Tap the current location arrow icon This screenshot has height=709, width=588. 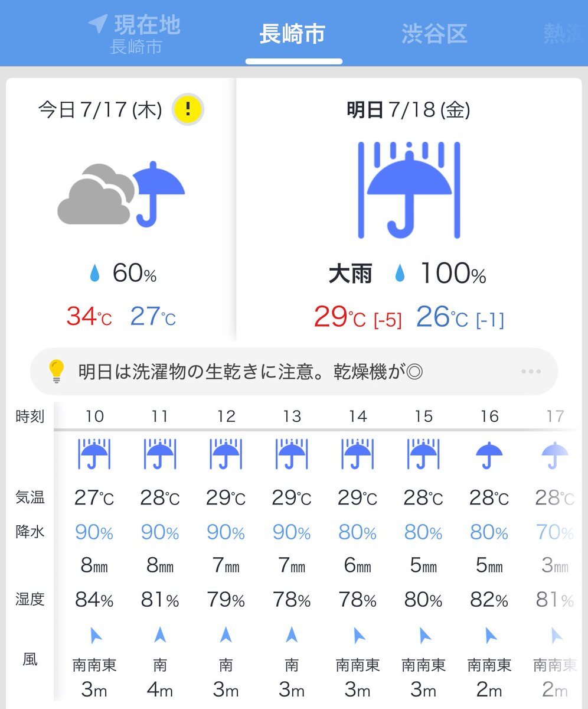97,24
